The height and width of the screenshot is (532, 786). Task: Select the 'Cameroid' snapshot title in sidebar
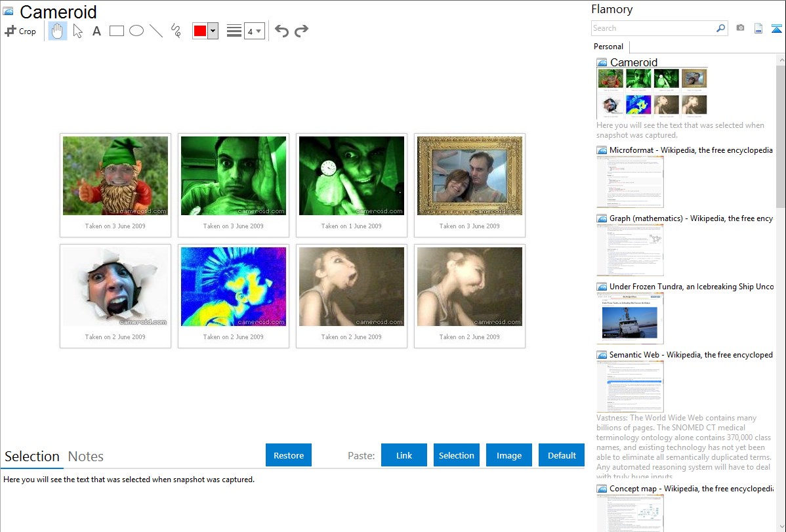(x=634, y=63)
